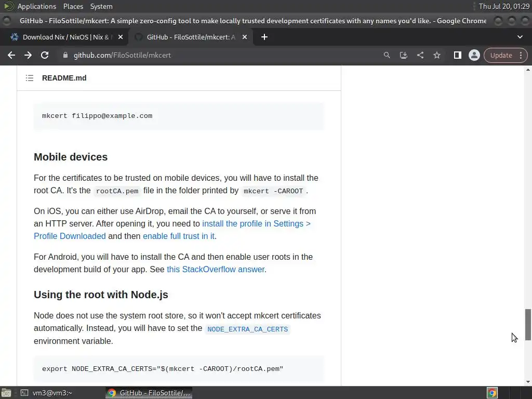Expand the tab search dropdown arrow

520,37
